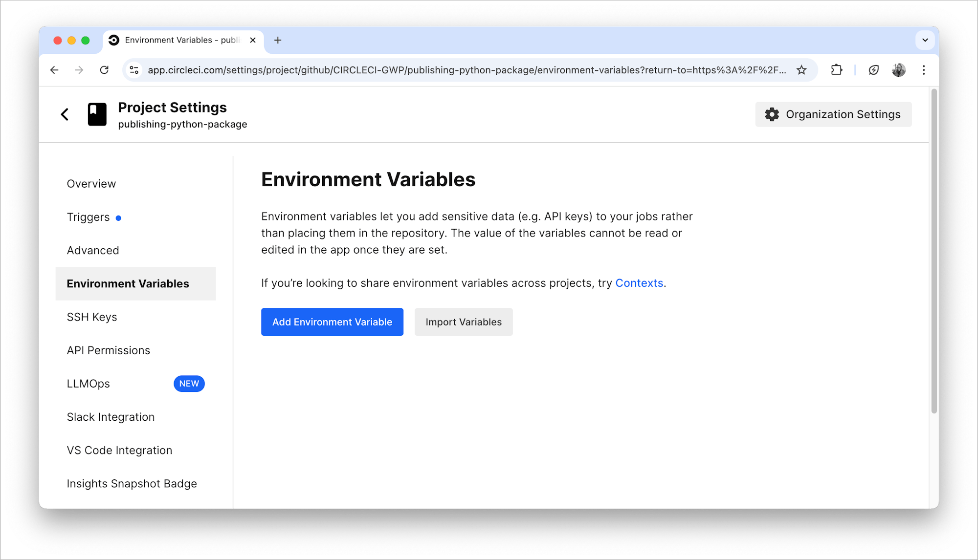978x560 pixels.
Task: Open the extensions puzzle icon
Action: point(836,70)
